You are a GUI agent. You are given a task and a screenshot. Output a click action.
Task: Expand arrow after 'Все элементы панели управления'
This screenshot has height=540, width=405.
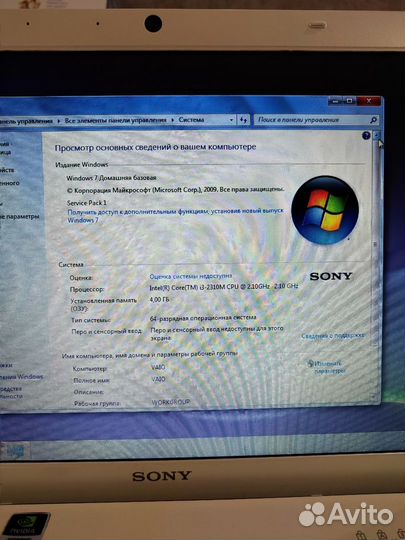pyautogui.click(x=172, y=120)
